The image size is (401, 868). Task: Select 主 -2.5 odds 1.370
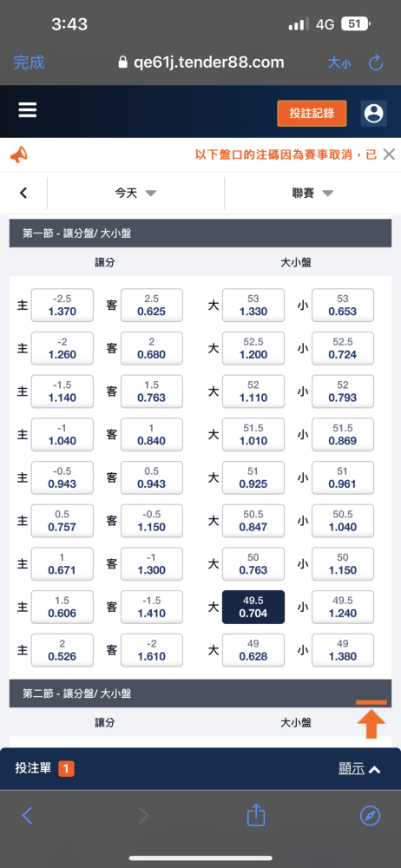point(62,305)
